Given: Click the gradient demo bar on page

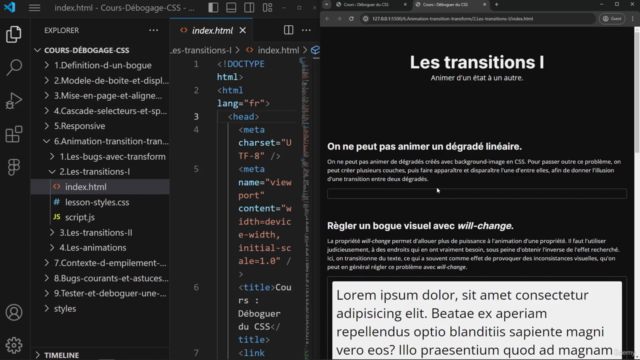Looking at the screenshot, I should click(477, 193).
